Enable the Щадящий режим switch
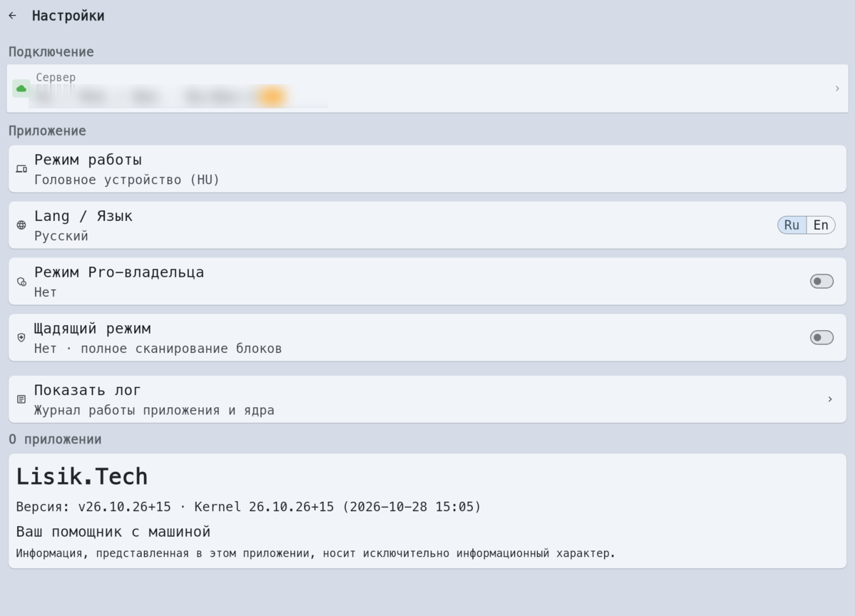The image size is (856, 616). 822,337
